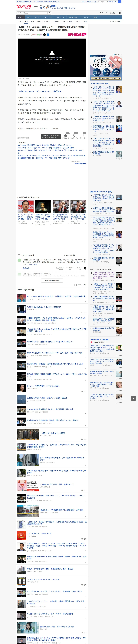
Task: Open the 町田市女性殺害 行政などで冷遇 article
Action: click(x=50, y=342)
